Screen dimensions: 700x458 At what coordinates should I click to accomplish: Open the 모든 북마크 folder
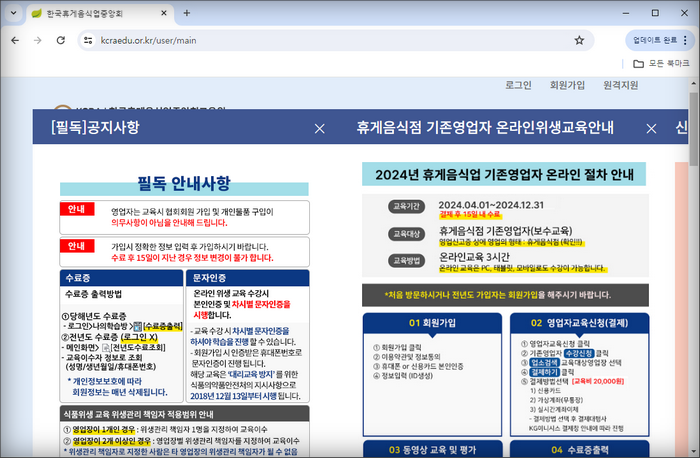coord(661,63)
